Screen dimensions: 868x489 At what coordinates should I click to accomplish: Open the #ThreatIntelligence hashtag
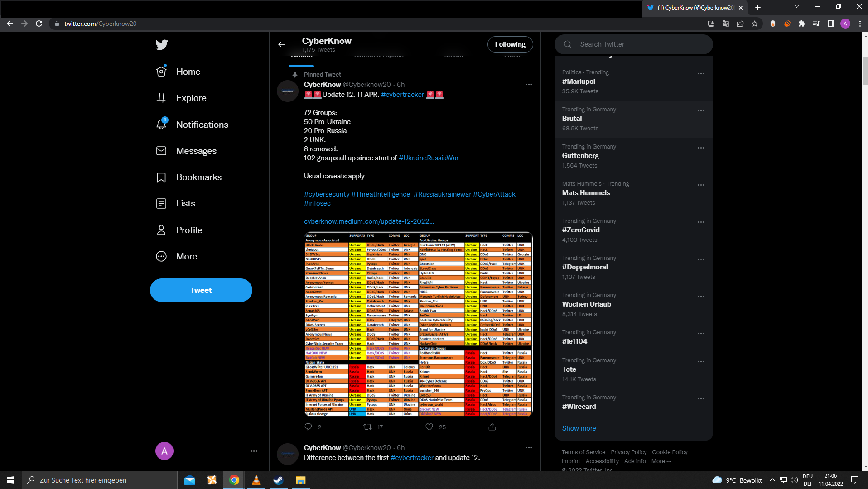[381, 194]
